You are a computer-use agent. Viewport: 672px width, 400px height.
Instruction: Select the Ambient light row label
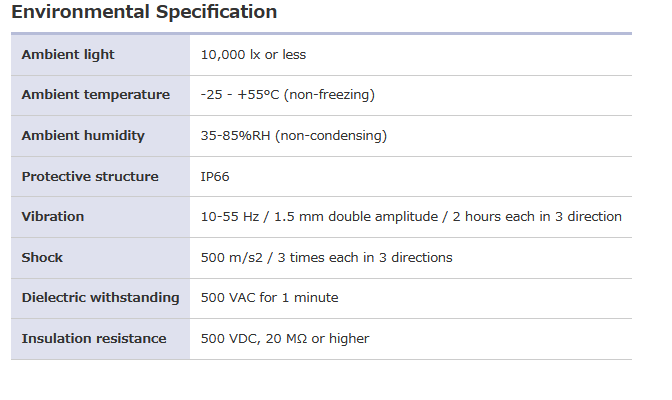pos(68,54)
